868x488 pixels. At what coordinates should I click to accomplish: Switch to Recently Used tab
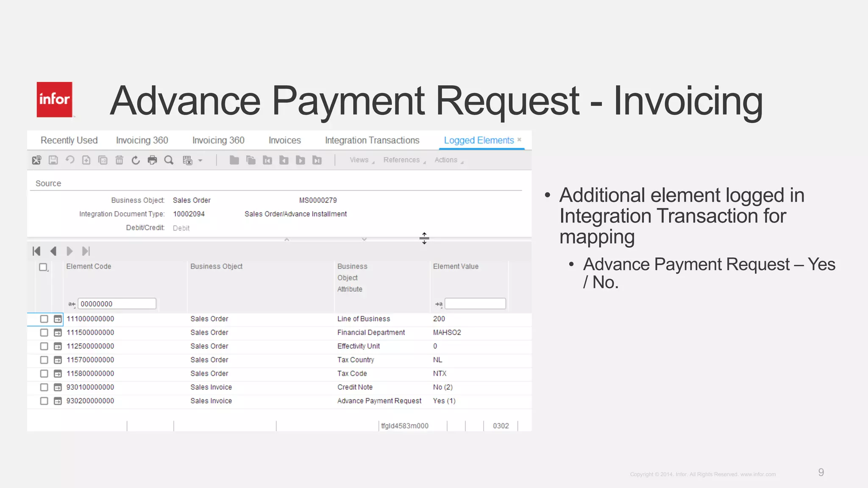[x=69, y=140]
